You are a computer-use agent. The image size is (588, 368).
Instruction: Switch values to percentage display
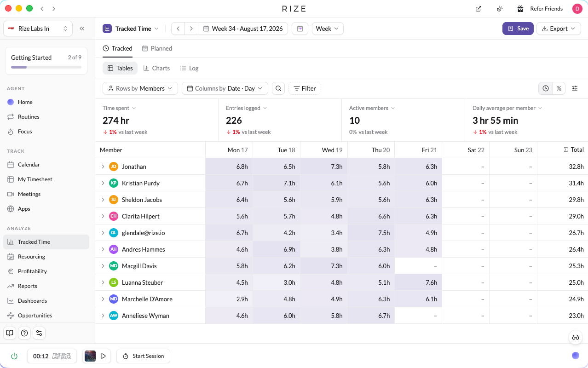tap(559, 88)
